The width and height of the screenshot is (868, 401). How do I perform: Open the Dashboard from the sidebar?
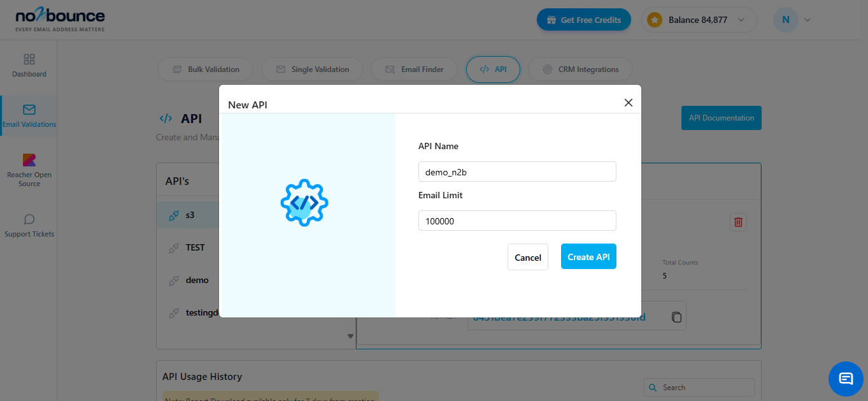28,66
